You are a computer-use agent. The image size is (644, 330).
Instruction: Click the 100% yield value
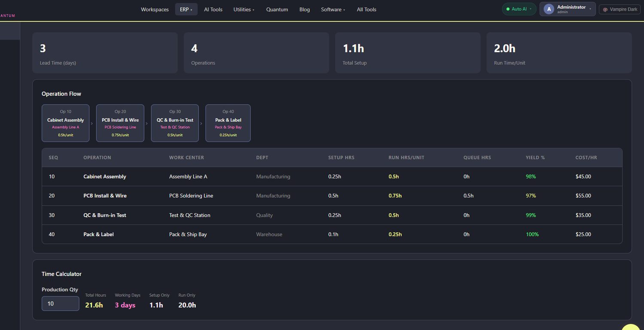532,234
